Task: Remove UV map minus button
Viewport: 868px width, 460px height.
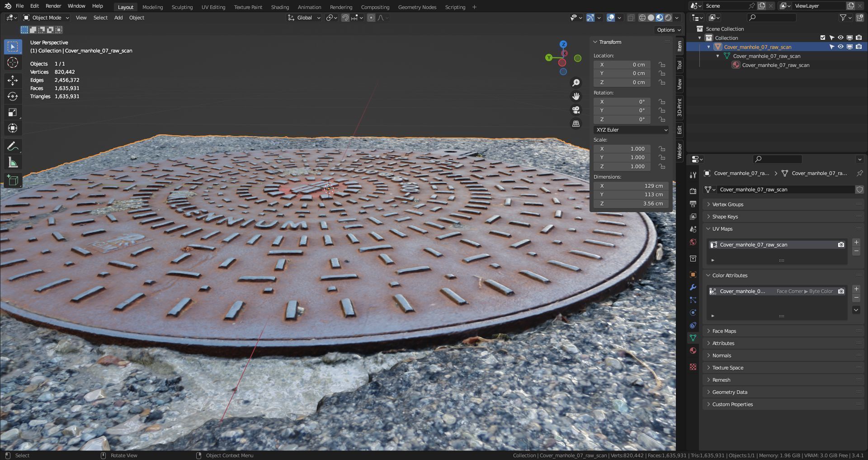Action: pyautogui.click(x=856, y=251)
